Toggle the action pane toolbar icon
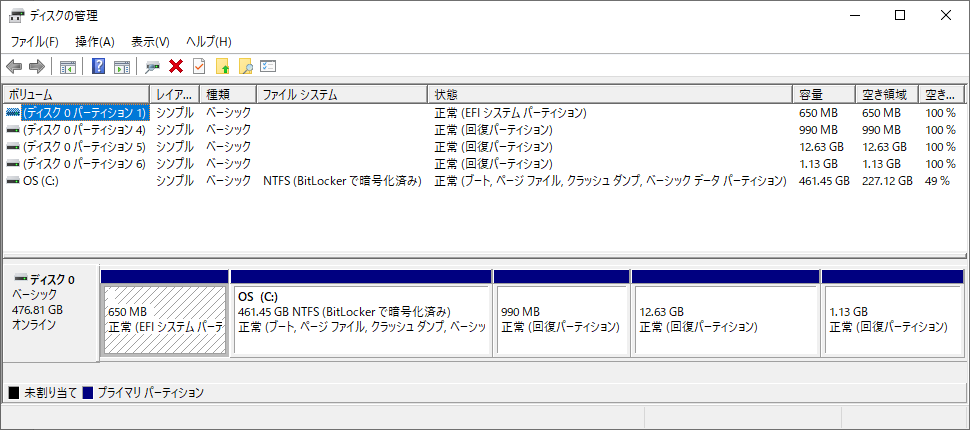 tap(122, 66)
